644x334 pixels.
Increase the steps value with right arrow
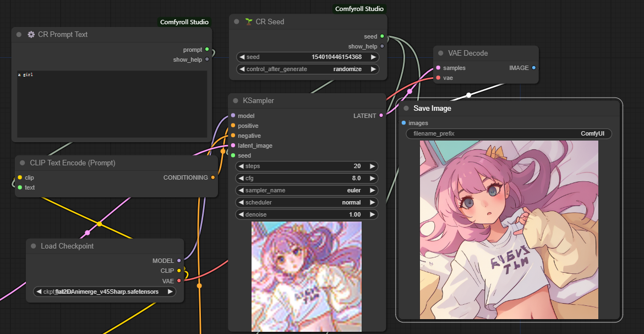pyautogui.click(x=373, y=166)
